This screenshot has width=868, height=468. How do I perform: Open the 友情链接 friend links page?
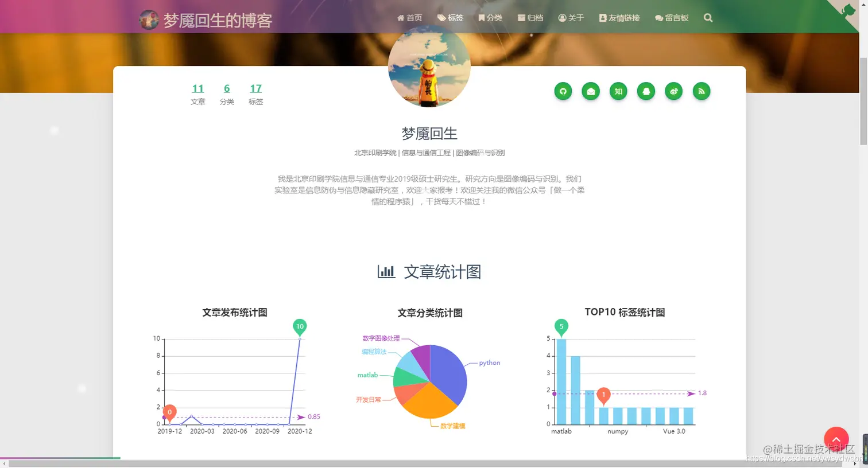[619, 18]
